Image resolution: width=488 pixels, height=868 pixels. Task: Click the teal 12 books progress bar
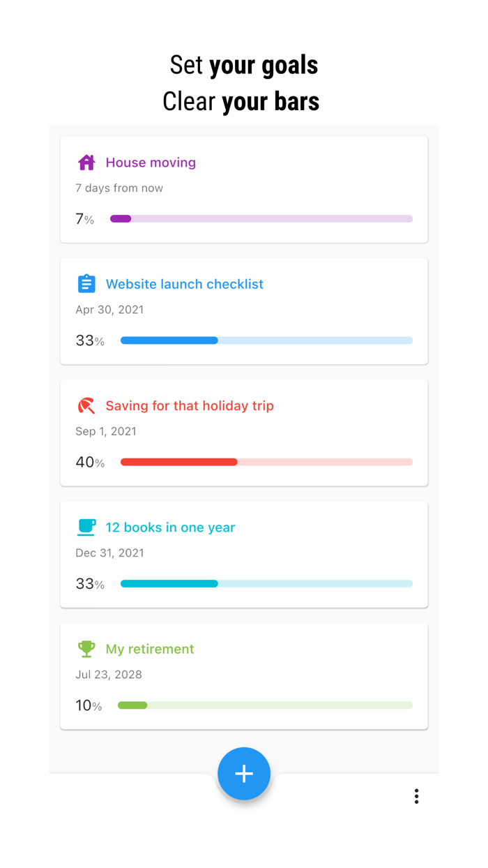click(x=266, y=583)
